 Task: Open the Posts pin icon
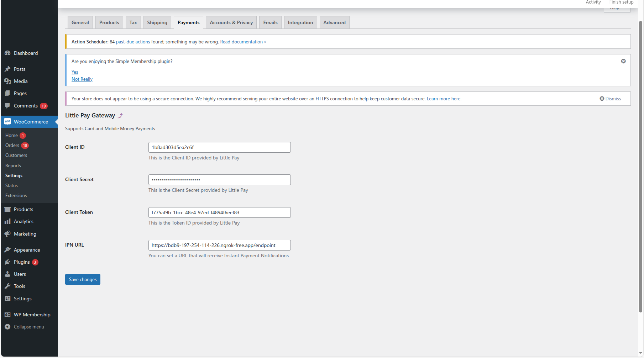click(x=8, y=69)
